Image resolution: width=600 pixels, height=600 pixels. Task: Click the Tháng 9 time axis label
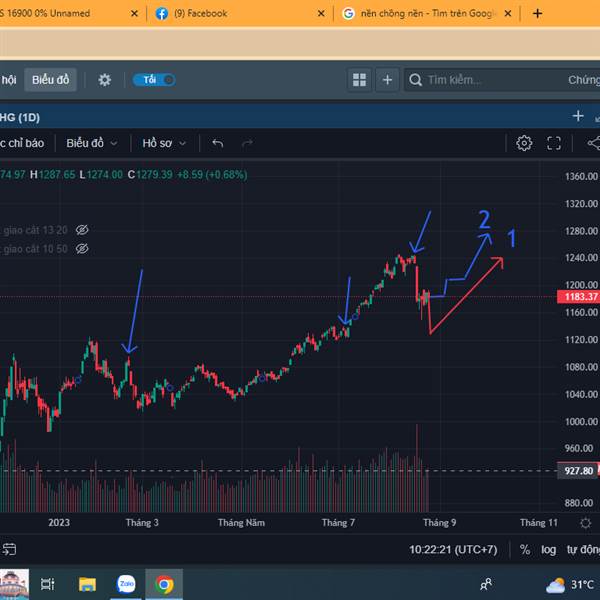(x=439, y=523)
